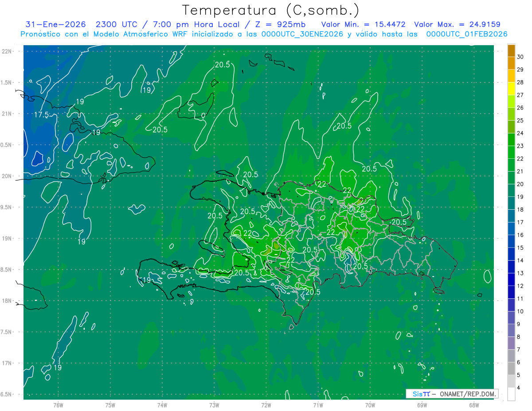Screen dimensions: 532x411
Task: Click the '74W' longitude axis label
Action: [x=162, y=405]
